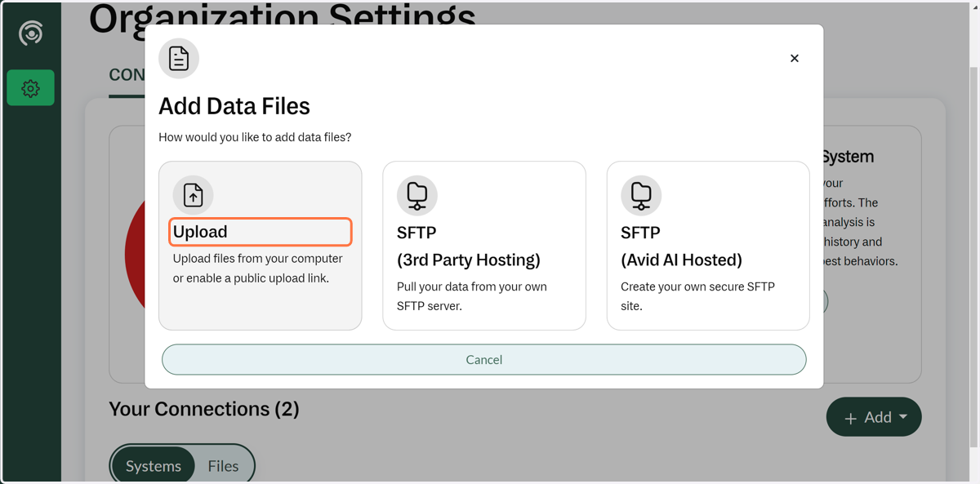Click the Your Connections (2) heading
Image resolution: width=980 pixels, height=484 pixels.
(204, 409)
